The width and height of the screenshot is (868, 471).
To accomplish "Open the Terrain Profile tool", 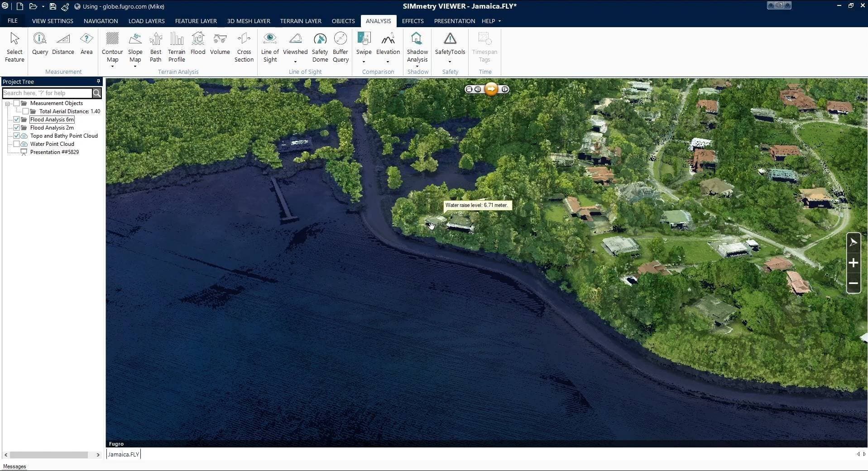I will click(176, 47).
